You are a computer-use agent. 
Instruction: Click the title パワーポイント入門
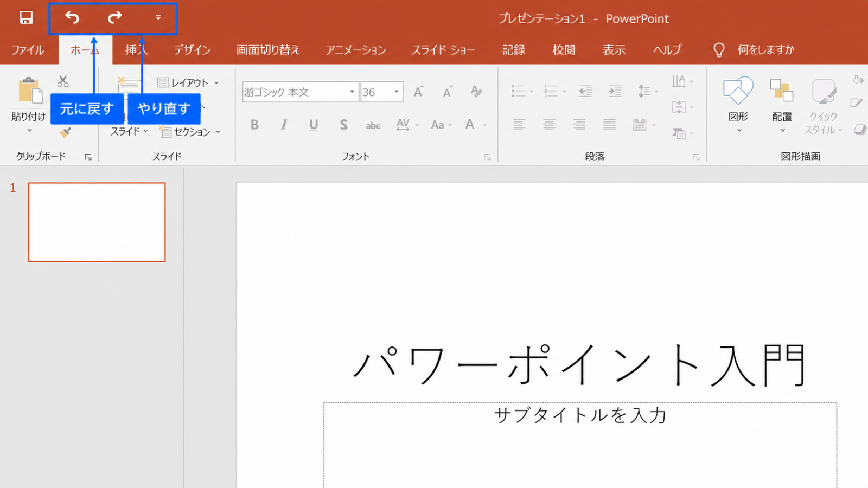tap(579, 365)
